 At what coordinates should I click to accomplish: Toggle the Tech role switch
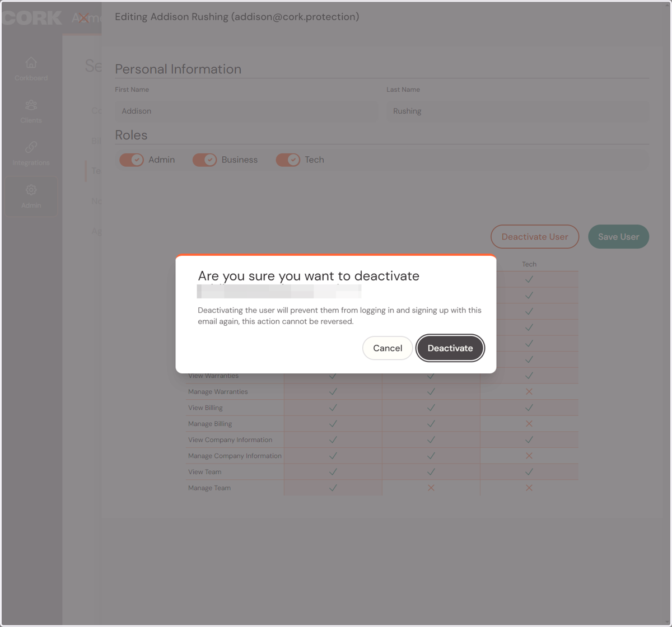click(288, 160)
